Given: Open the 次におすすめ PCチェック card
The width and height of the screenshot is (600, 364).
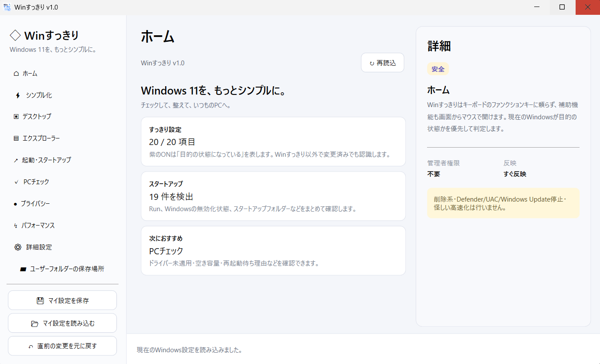Looking at the screenshot, I should (273, 250).
